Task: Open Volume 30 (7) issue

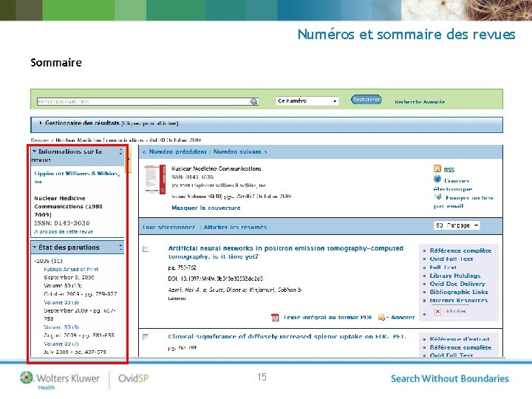Action: pyautogui.click(x=61, y=344)
